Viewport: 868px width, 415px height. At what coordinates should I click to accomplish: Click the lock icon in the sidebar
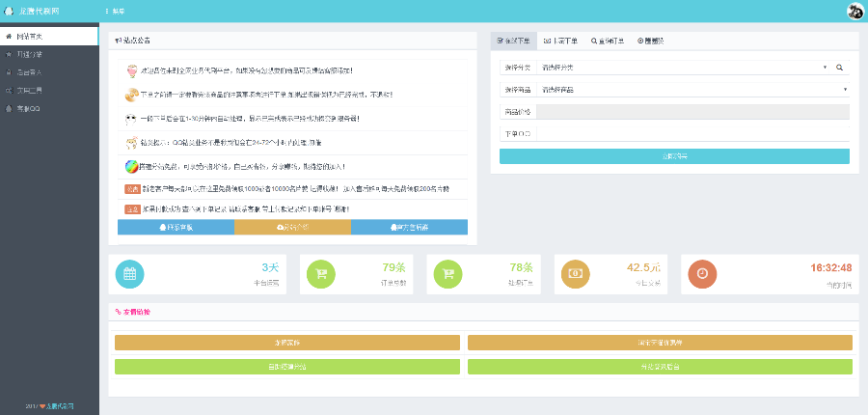9,72
